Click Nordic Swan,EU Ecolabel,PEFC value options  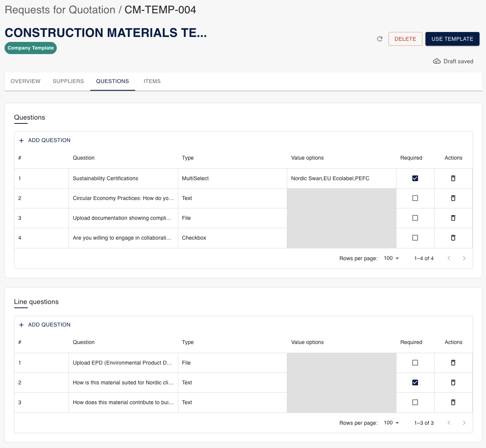tap(341, 178)
